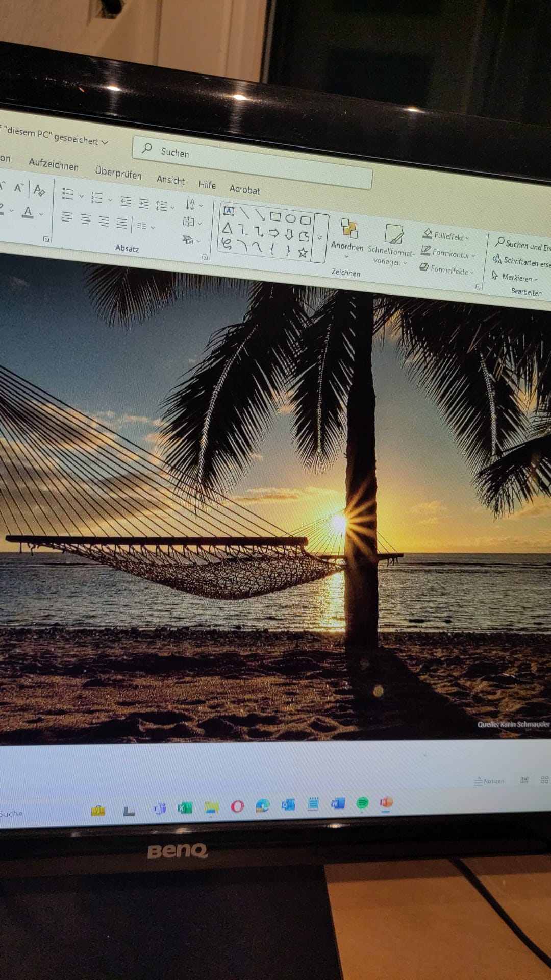Select the elbow connector shape
The height and width of the screenshot is (980, 551).
pos(243,230)
